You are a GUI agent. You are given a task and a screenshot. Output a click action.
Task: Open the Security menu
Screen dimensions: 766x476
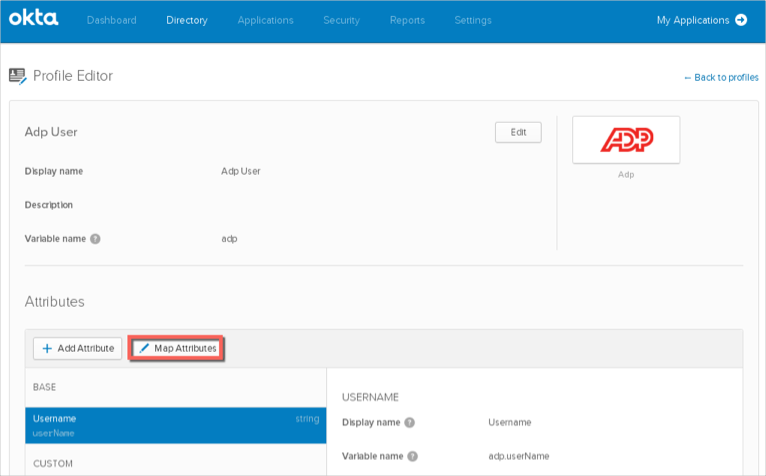(x=341, y=20)
